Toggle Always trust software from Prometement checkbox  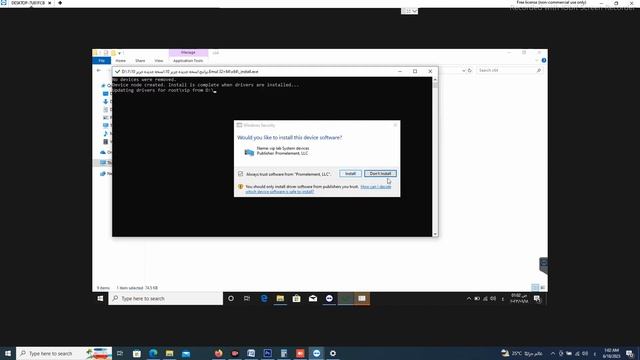coord(240,174)
